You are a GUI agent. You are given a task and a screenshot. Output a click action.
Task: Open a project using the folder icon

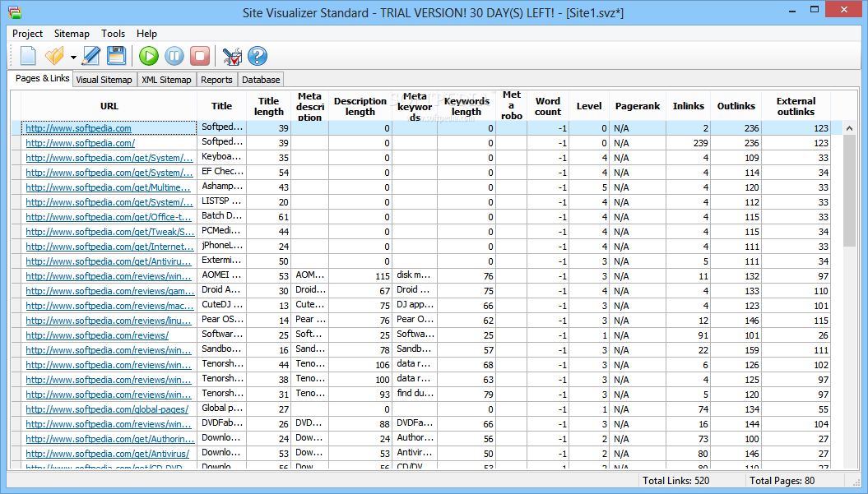pos(54,56)
